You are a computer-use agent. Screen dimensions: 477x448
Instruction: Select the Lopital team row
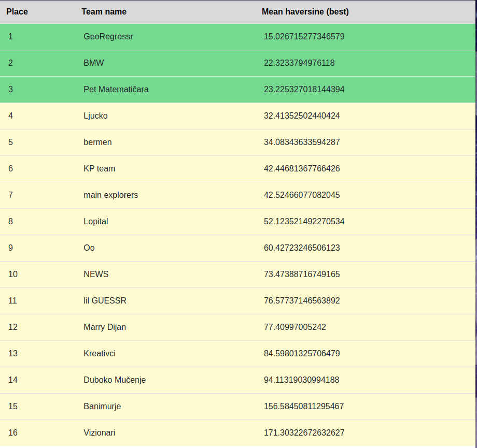(x=237, y=222)
